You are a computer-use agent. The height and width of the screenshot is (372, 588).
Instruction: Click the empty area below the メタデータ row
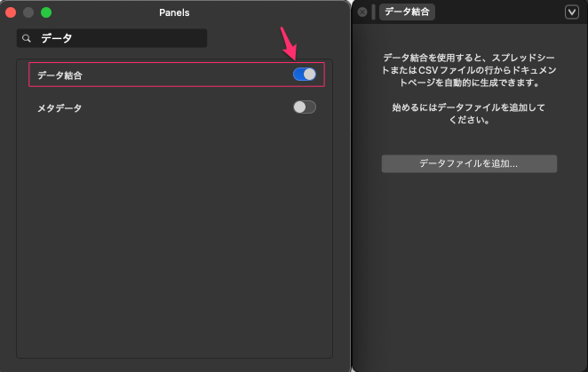[x=174, y=240]
